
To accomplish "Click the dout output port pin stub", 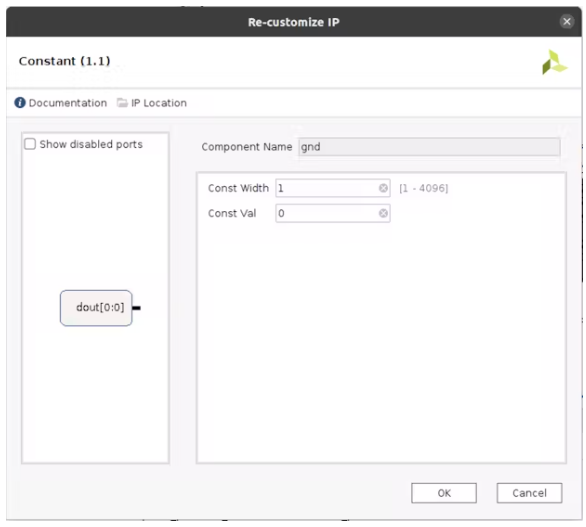I will click(136, 308).
